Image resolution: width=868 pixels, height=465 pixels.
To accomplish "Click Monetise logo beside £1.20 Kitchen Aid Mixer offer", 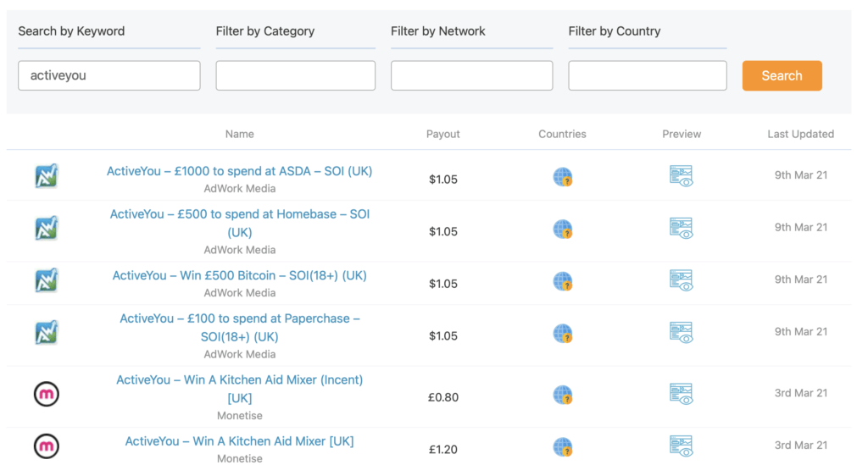I will tap(47, 446).
